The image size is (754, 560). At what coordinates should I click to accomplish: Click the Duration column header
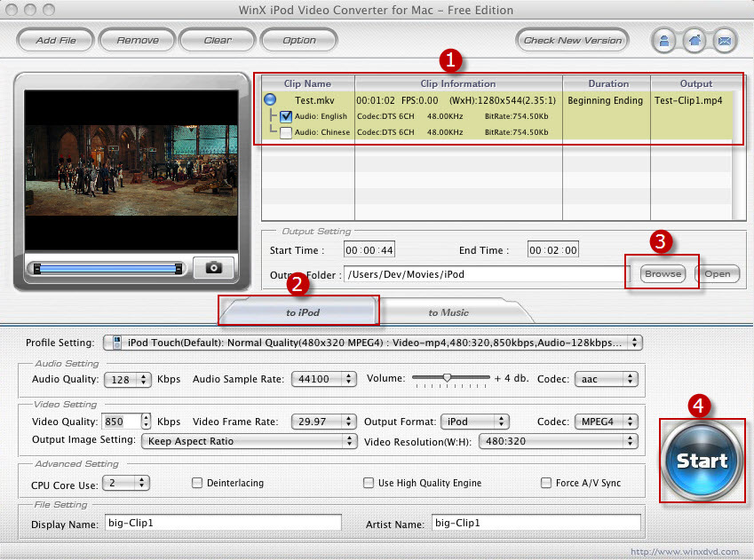(x=607, y=83)
